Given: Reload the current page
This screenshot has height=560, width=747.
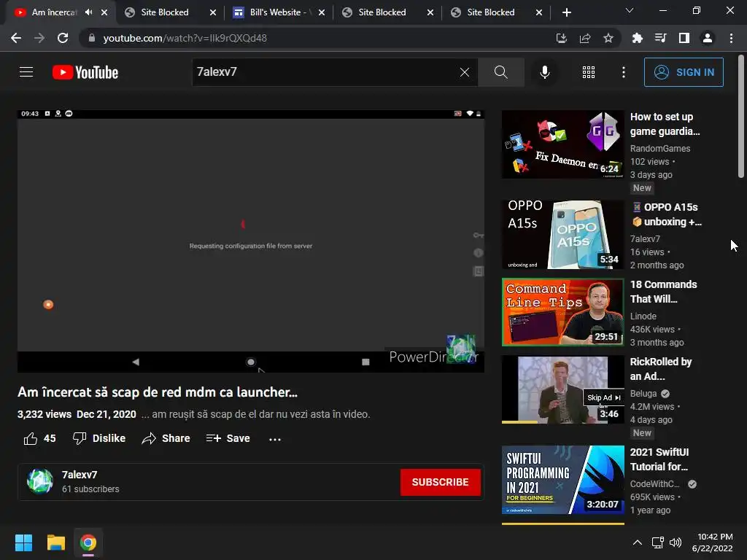Looking at the screenshot, I should (63, 38).
